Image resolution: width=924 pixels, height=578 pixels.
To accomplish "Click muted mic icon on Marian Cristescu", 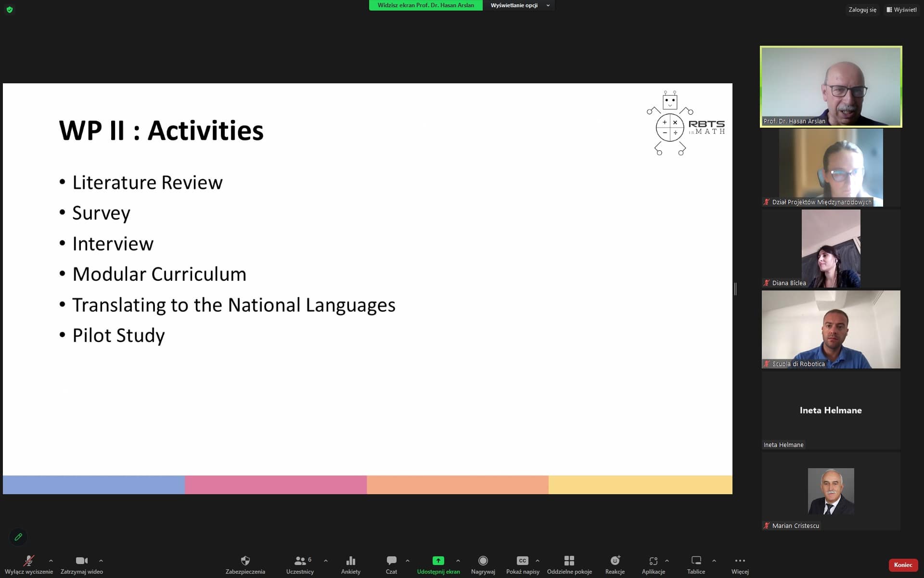I will [767, 525].
